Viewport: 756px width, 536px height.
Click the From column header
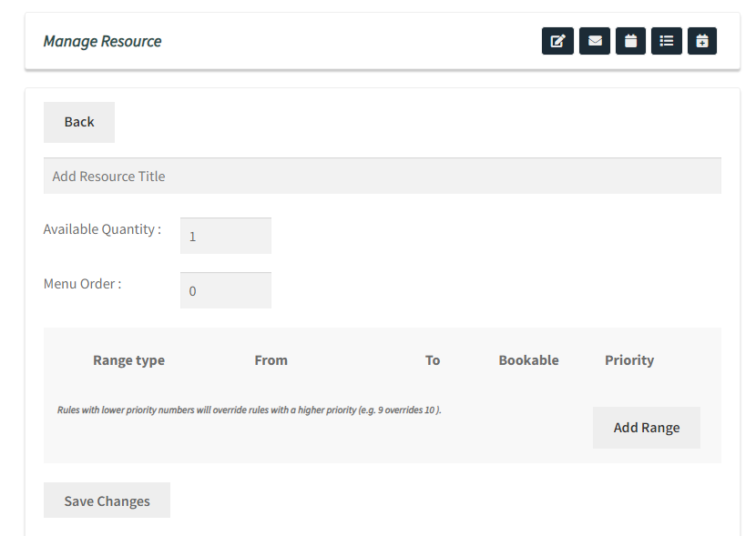[271, 360]
